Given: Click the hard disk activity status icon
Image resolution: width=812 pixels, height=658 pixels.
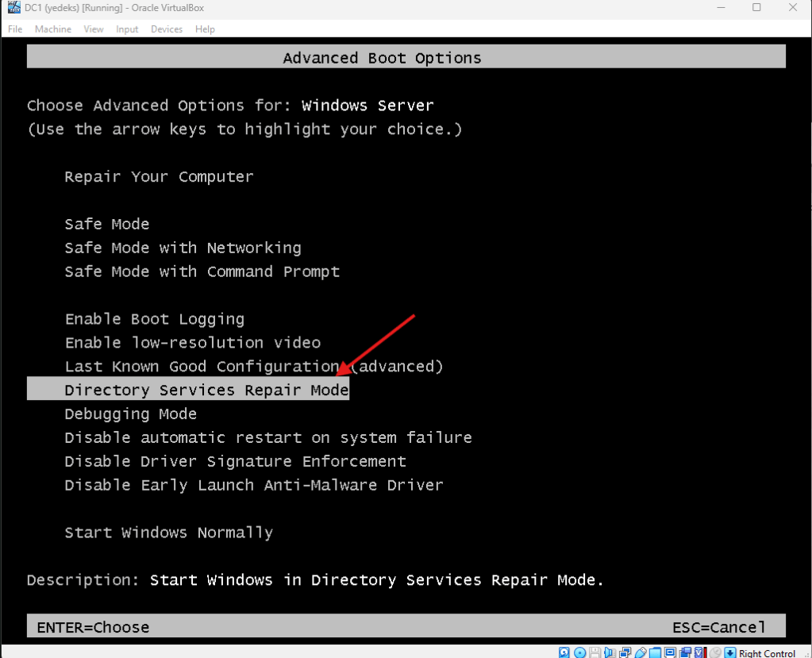Looking at the screenshot, I should tap(564, 652).
